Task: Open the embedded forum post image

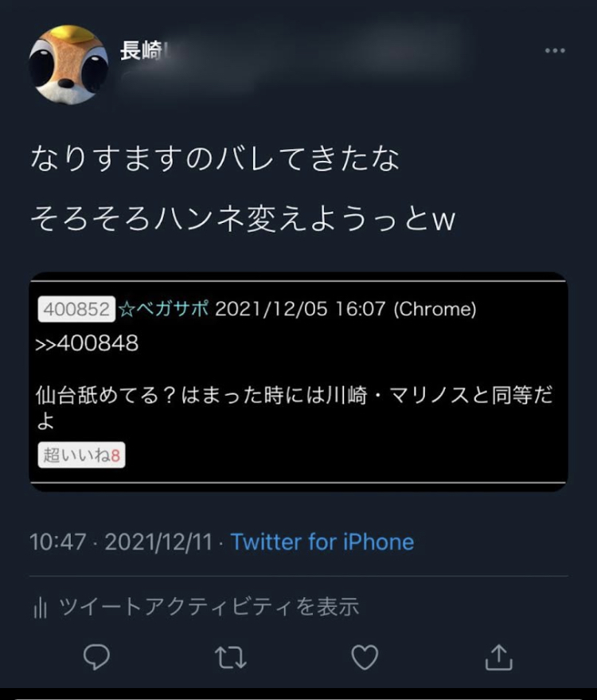Action: click(x=298, y=381)
